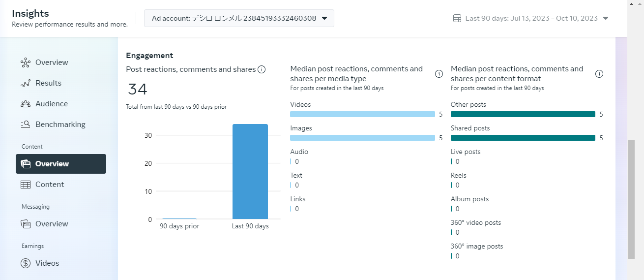The height and width of the screenshot is (280, 644).
Task: Click info icon for median per content format
Action: pos(599,74)
